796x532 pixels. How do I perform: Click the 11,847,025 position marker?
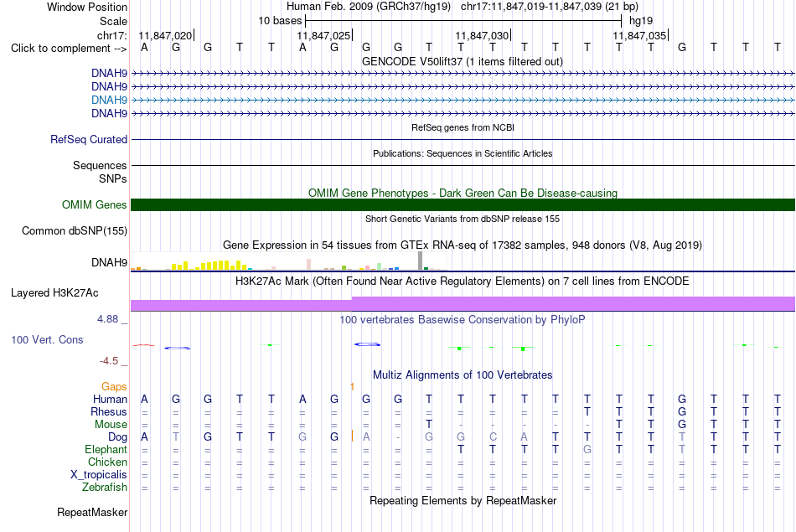point(324,35)
